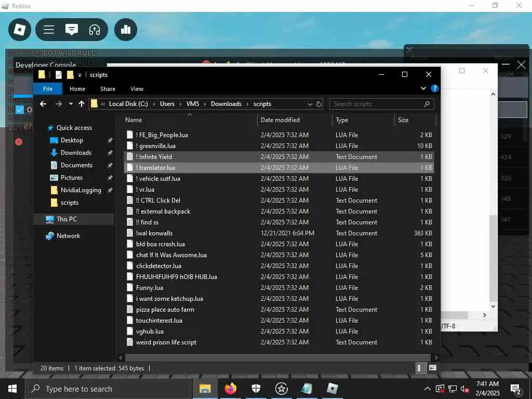Refresh the scripts folder view
This screenshot has height=399, width=532.
318,104
